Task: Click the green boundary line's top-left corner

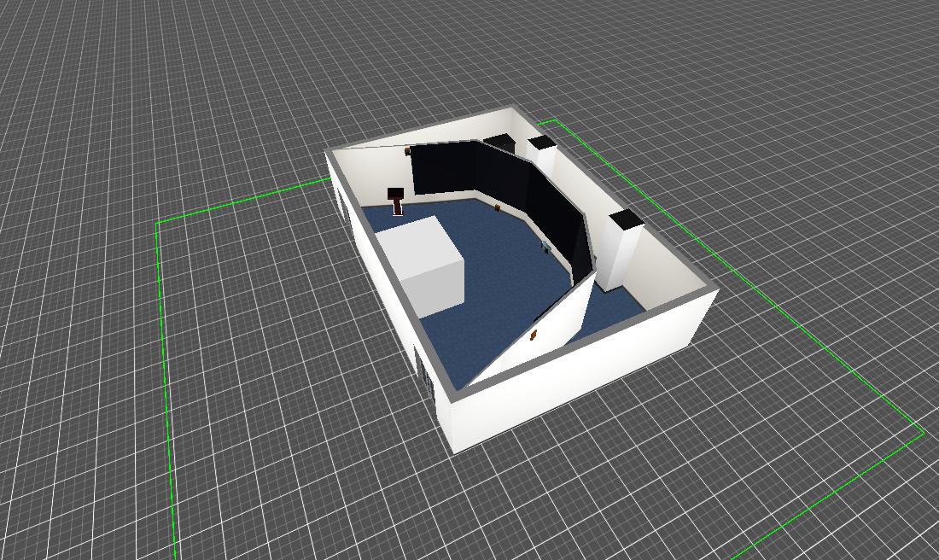Action: coord(158,223)
